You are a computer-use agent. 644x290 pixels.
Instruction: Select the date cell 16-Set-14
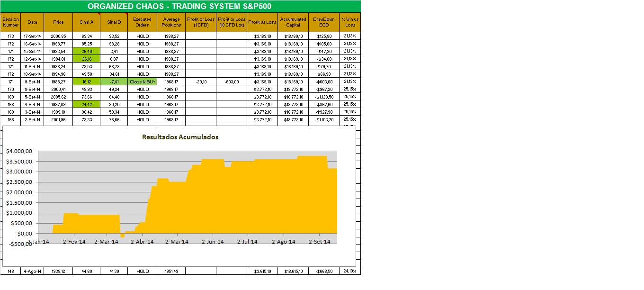coord(33,44)
